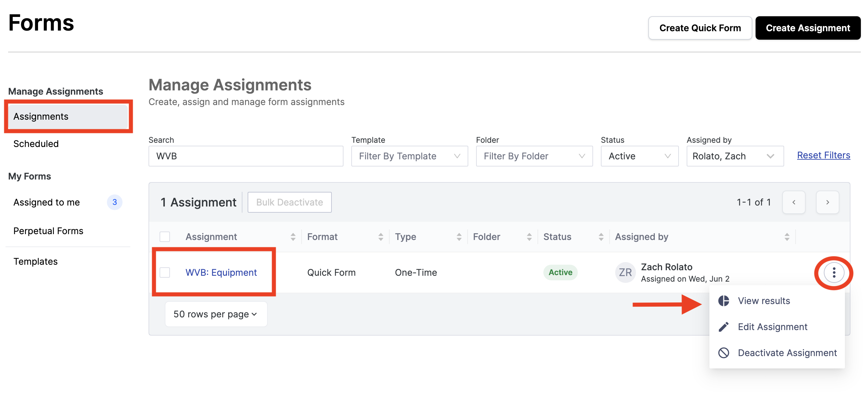Click the 1-1 of 1 pagination text

tap(753, 202)
